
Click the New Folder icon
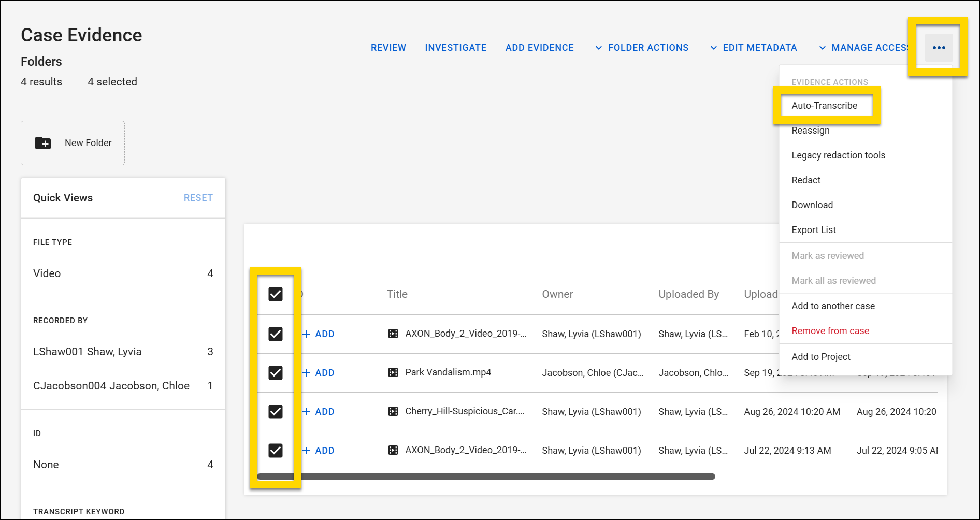(x=43, y=143)
